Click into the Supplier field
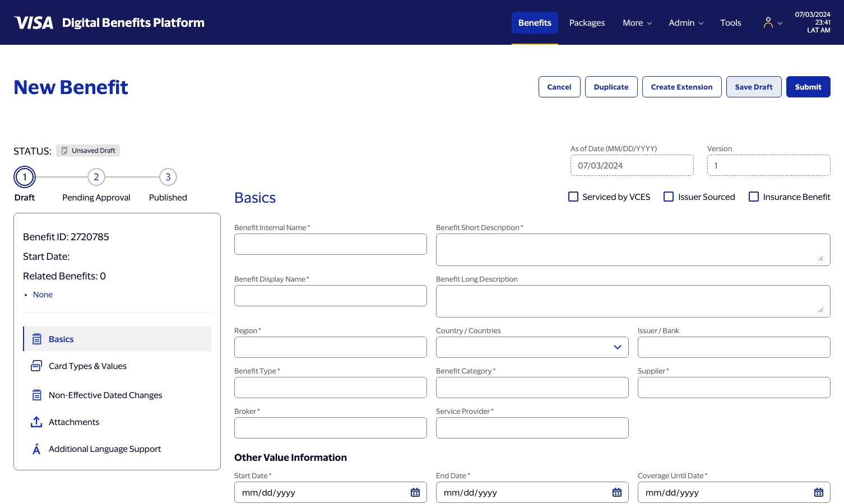 [x=734, y=388]
